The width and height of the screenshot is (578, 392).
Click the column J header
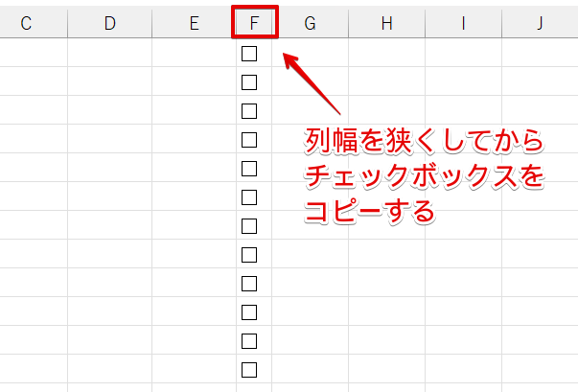(x=540, y=24)
